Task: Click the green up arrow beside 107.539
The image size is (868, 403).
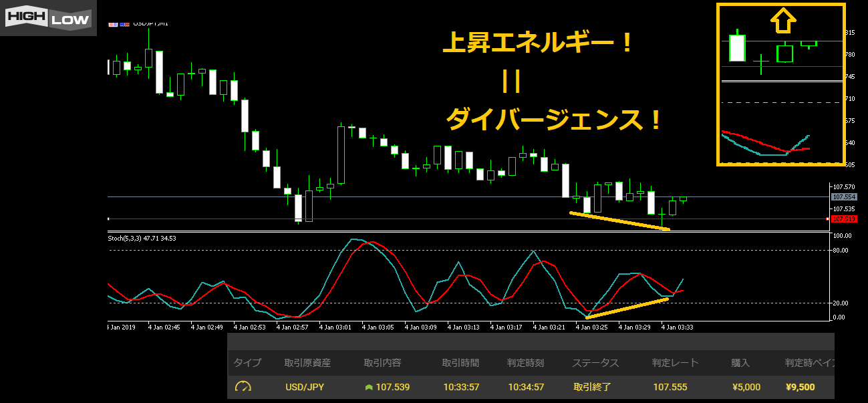Action: coord(368,387)
